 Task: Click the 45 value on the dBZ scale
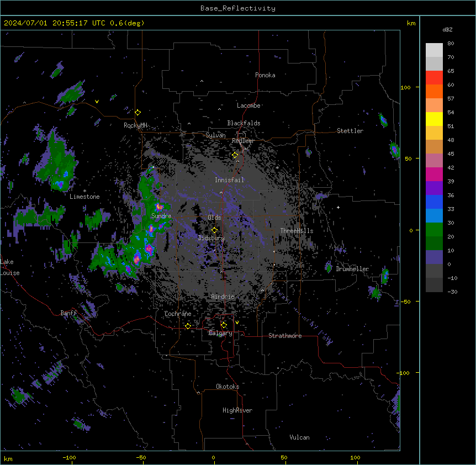pyautogui.click(x=451, y=154)
